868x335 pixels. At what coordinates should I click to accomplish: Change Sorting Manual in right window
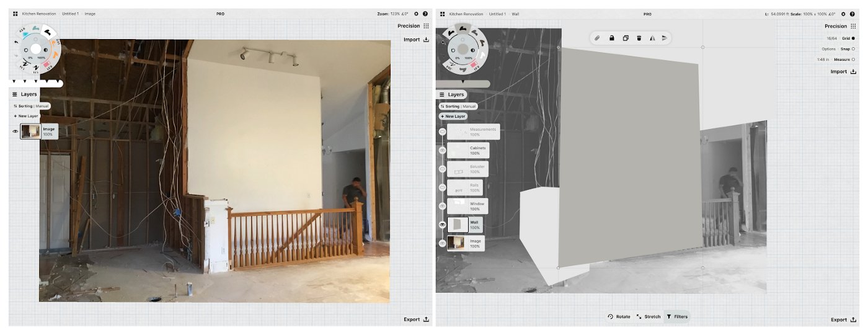[458, 106]
